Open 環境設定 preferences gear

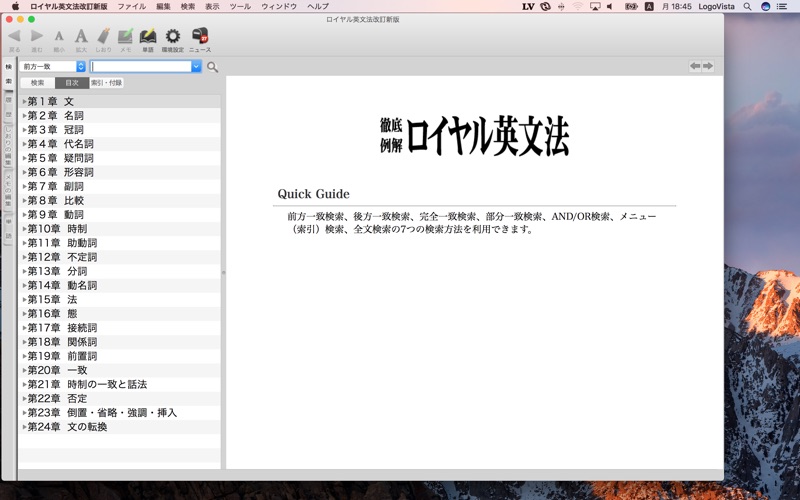(173, 36)
